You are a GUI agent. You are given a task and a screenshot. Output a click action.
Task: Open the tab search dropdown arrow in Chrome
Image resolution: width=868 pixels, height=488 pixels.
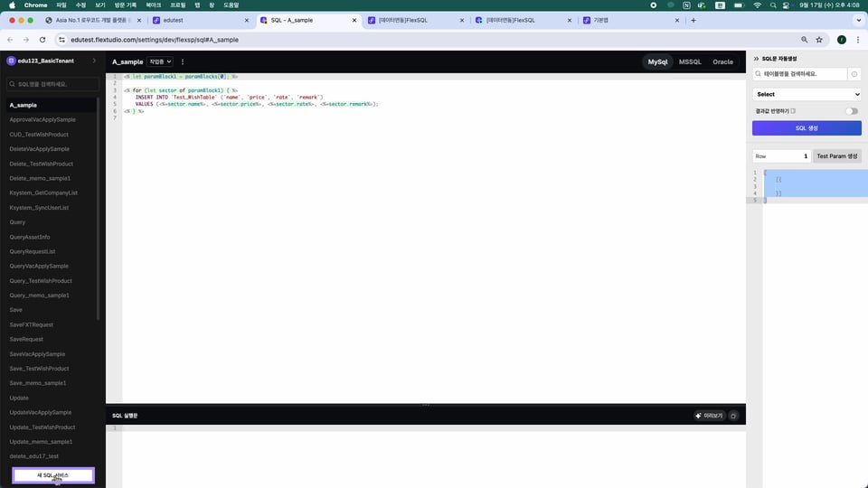click(859, 21)
